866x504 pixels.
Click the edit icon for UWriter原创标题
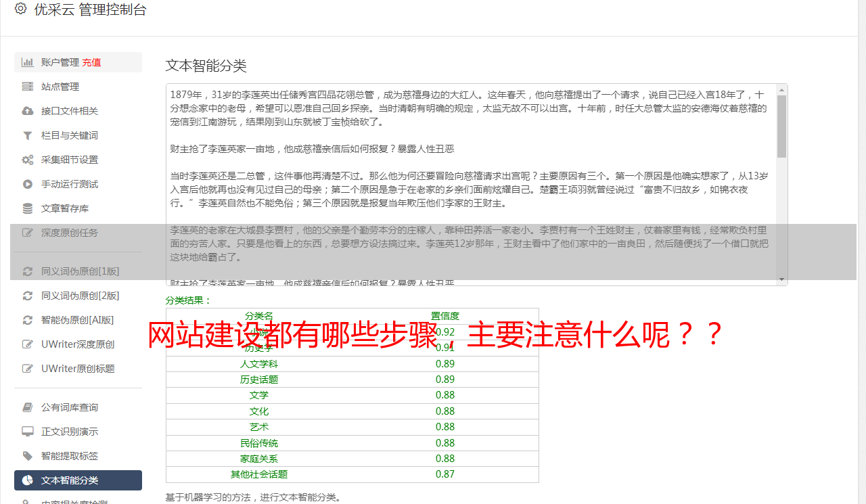click(x=28, y=369)
